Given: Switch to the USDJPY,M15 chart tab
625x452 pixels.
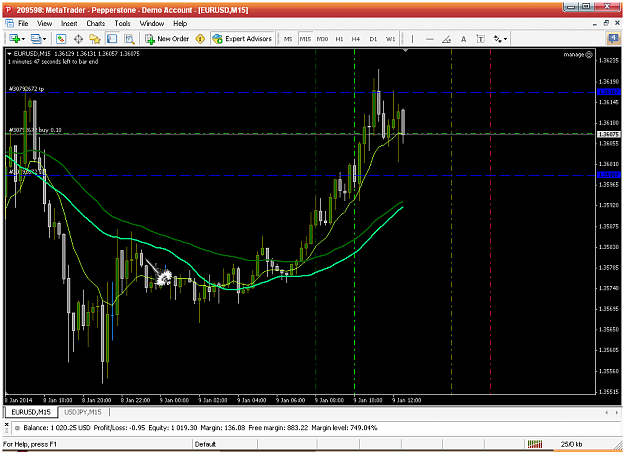Looking at the screenshot, I should (x=83, y=412).
